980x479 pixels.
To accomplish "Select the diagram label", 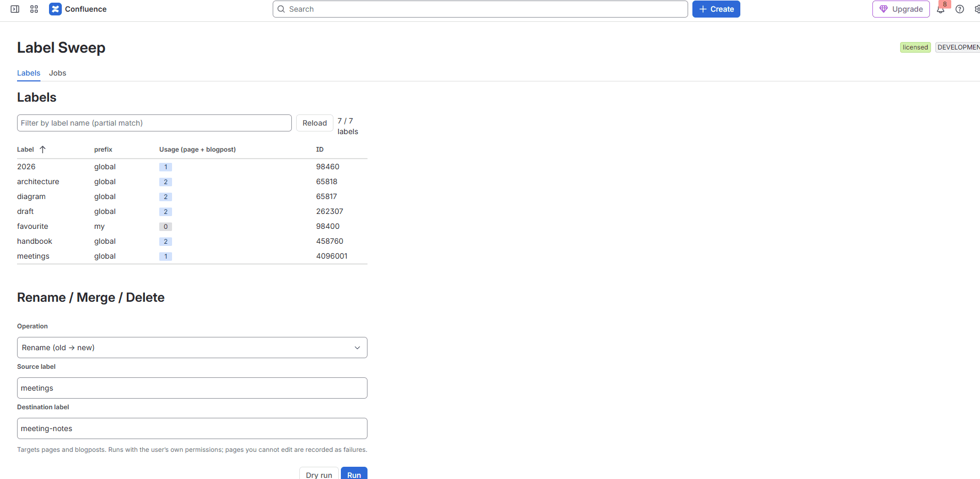I will 31,196.
